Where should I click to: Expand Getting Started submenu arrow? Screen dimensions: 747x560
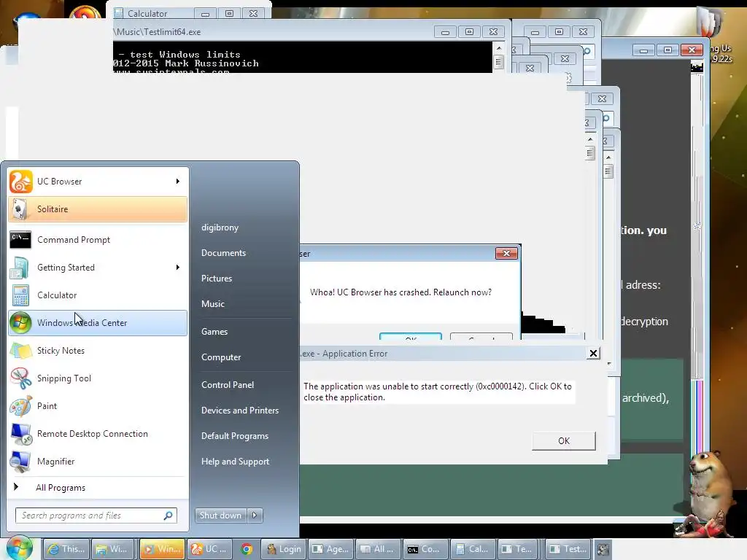pyautogui.click(x=178, y=268)
